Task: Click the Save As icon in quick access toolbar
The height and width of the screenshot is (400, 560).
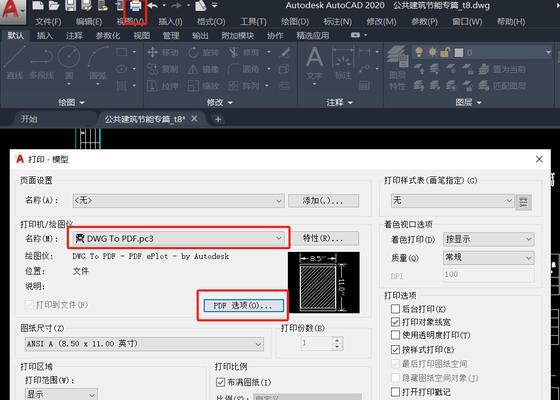Action: 87,5
